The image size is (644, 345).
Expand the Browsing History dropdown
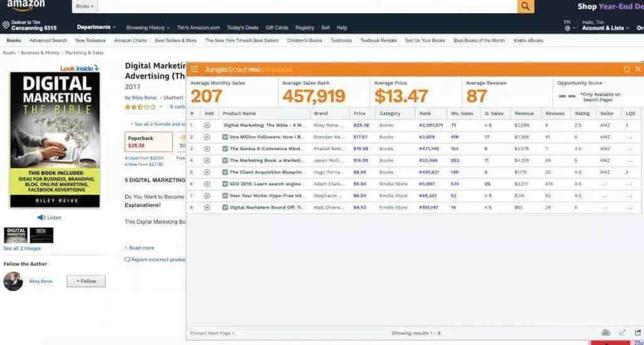[148, 28]
